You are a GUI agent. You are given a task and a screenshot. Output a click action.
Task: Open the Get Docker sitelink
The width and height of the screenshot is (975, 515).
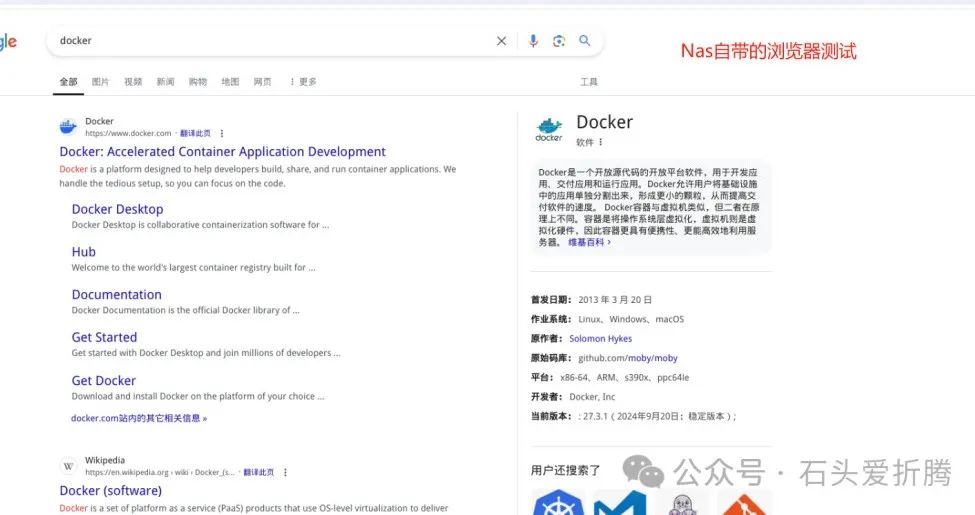coord(103,381)
